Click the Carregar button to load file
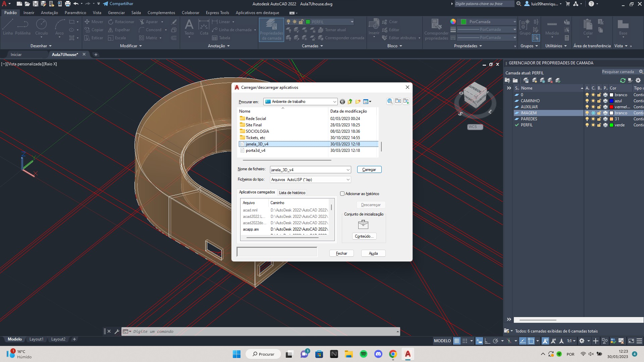Viewport: 644px width, 362px height. (368, 169)
